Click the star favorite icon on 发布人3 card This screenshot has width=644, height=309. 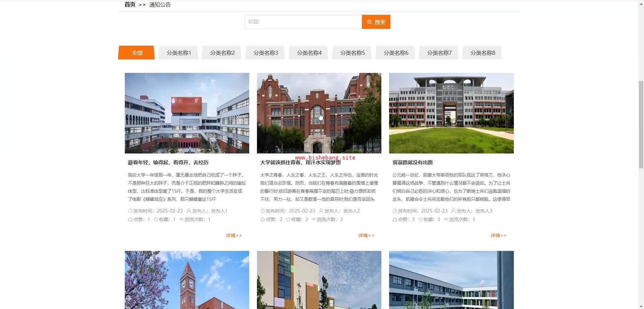pyautogui.click(x=420, y=219)
